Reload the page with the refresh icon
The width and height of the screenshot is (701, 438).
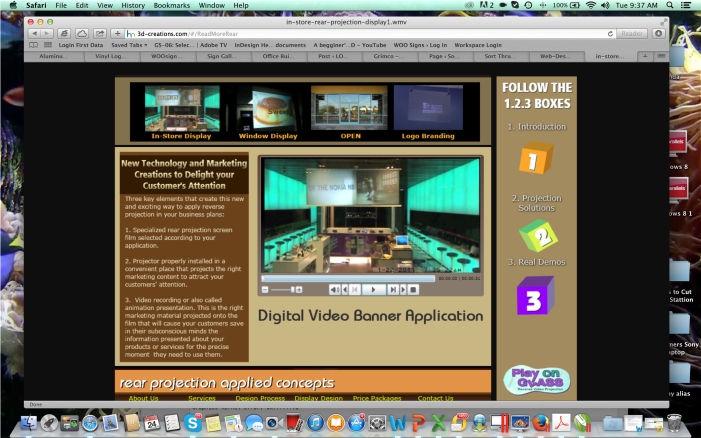610,34
